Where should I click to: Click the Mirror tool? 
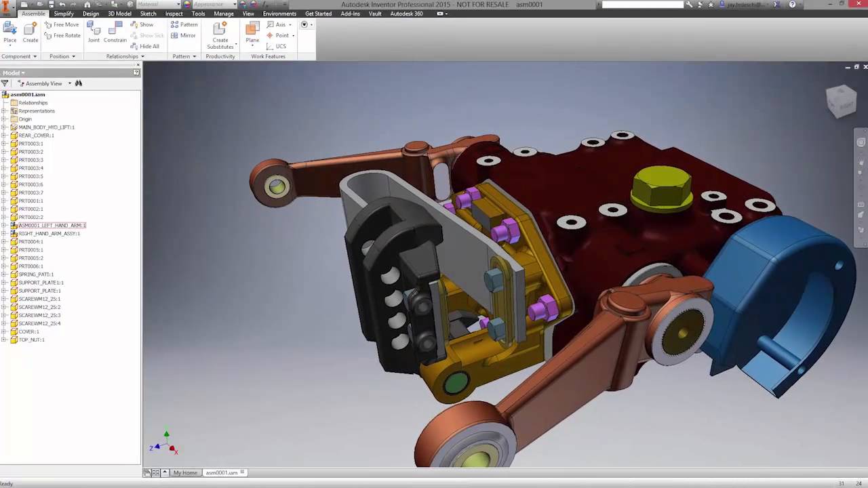pos(183,35)
